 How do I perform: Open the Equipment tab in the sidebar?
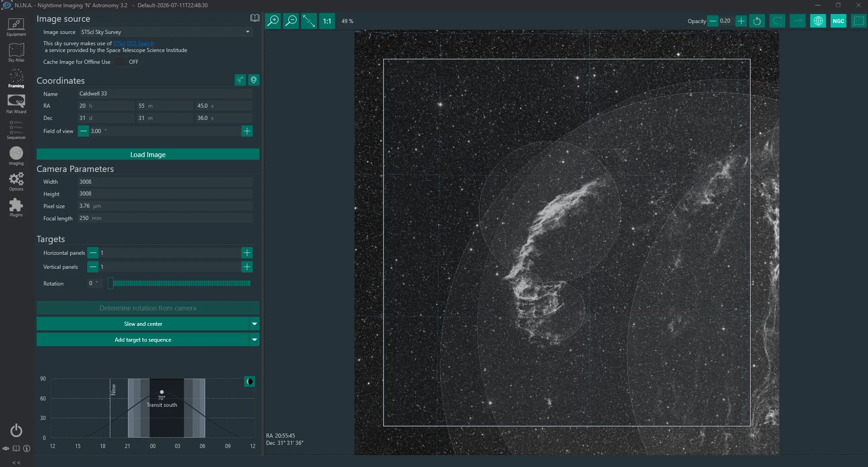(16, 27)
